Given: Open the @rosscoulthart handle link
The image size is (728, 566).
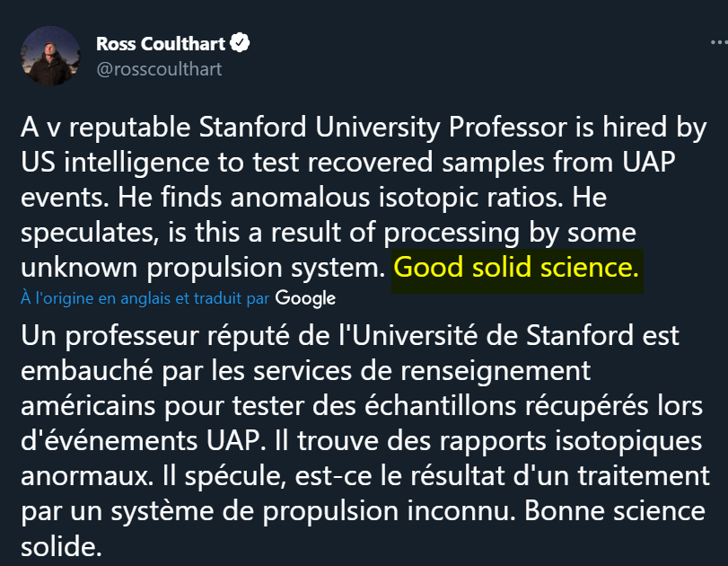Looking at the screenshot, I should (x=159, y=69).
